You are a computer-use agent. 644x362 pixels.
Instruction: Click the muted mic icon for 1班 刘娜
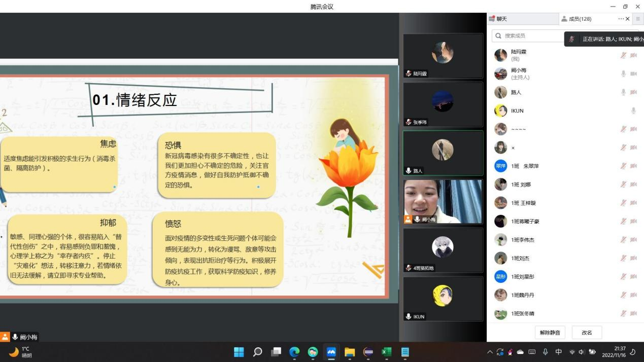pos(623,184)
